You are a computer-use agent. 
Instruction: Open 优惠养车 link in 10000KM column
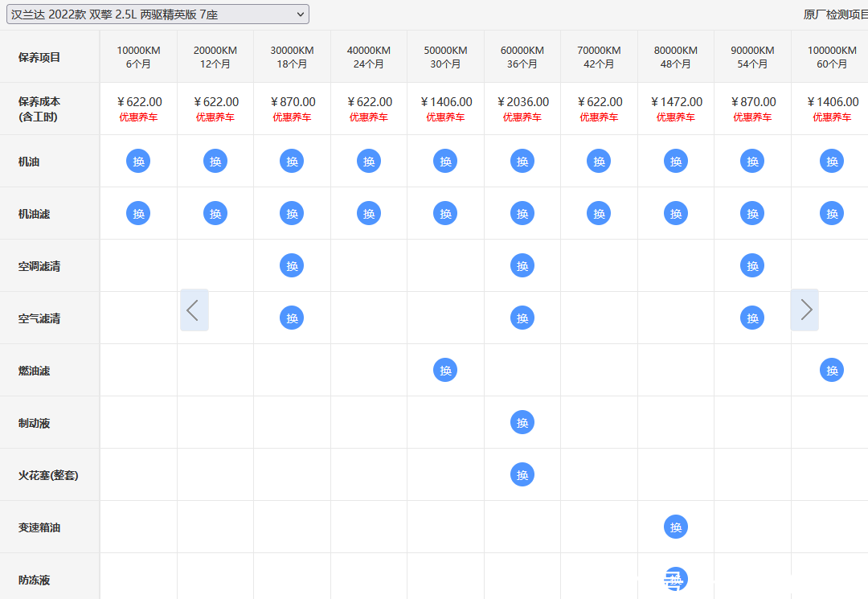138,117
